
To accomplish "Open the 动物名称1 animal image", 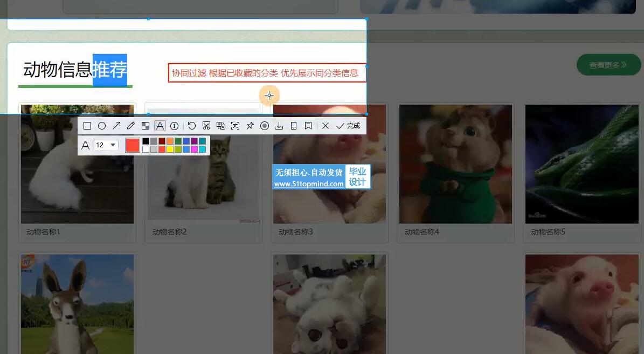I will point(77,164).
